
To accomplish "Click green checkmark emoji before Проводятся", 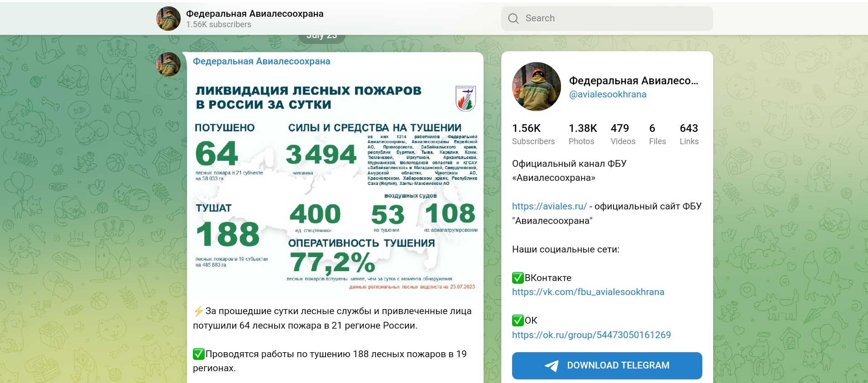I will pyautogui.click(x=199, y=354).
